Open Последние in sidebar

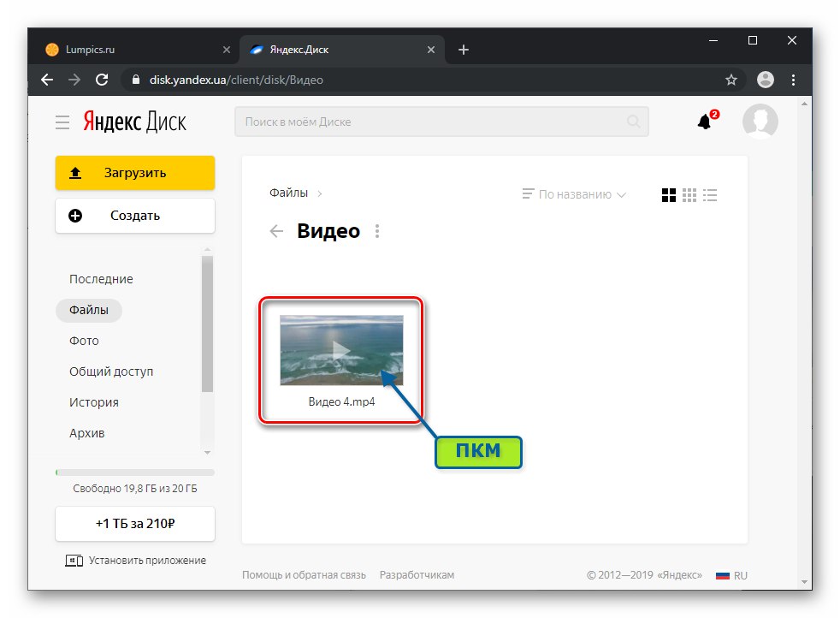[101, 279]
